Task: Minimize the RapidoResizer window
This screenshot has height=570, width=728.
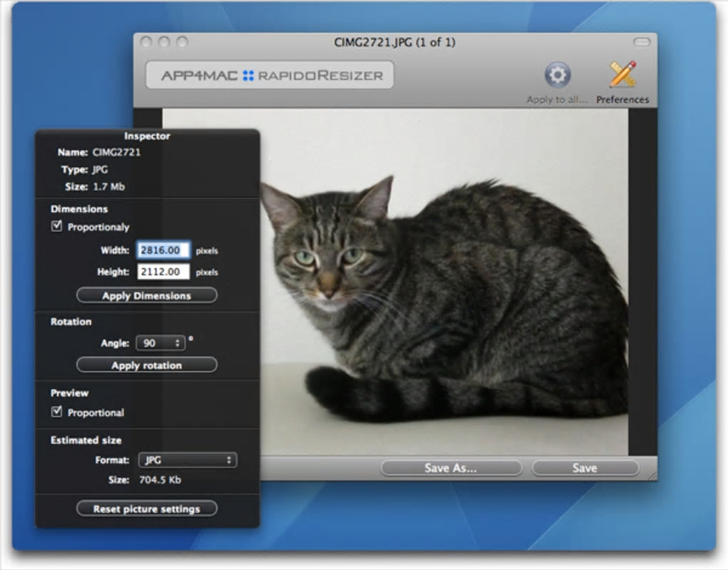Action: pyautogui.click(x=164, y=42)
